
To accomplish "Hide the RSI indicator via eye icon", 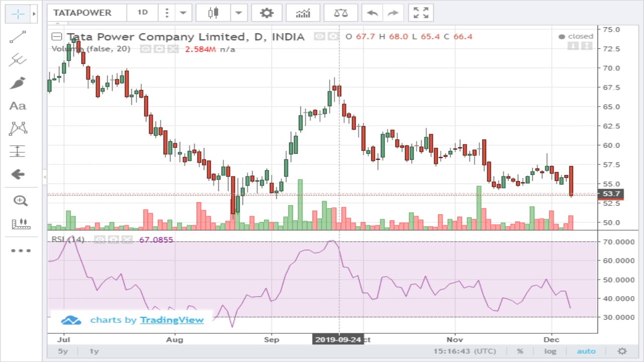I will tap(100, 240).
